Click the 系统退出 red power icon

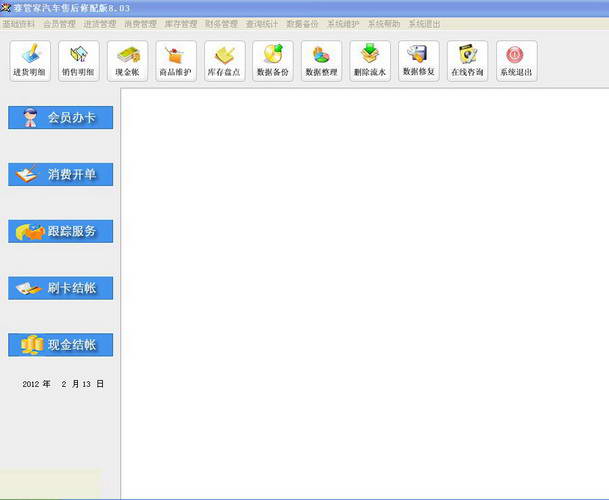tap(517, 61)
